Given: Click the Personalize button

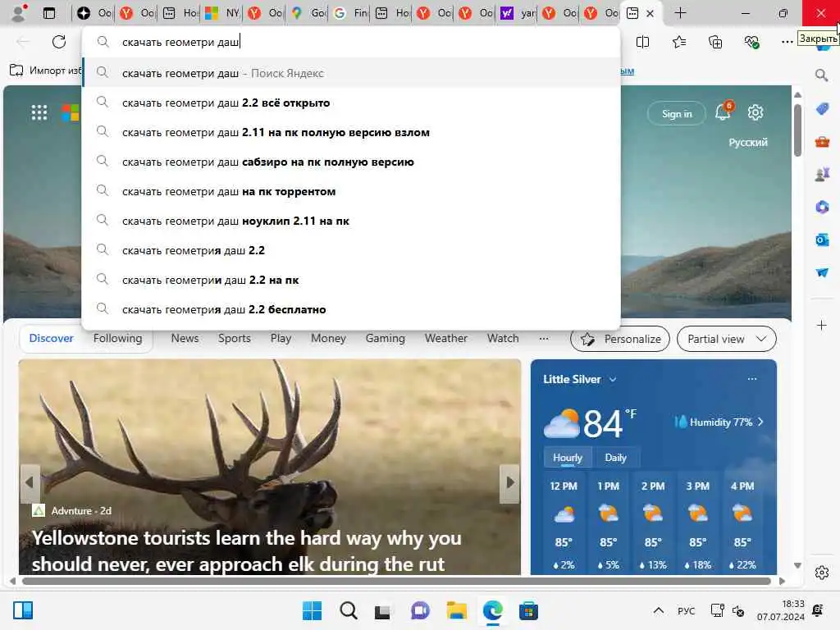Looking at the screenshot, I should pyautogui.click(x=620, y=339).
